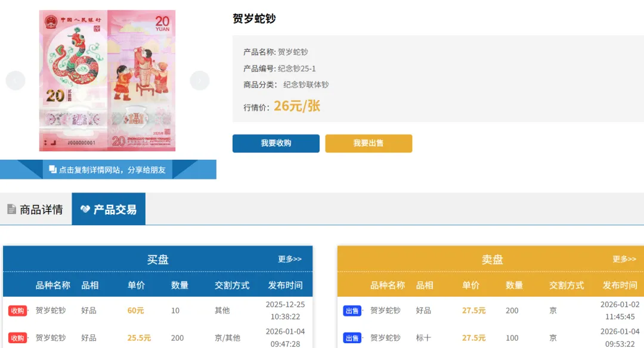The image size is (644, 348).
Task: Click 其他 delivery method in 60元 row
Action: [x=222, y=310]
